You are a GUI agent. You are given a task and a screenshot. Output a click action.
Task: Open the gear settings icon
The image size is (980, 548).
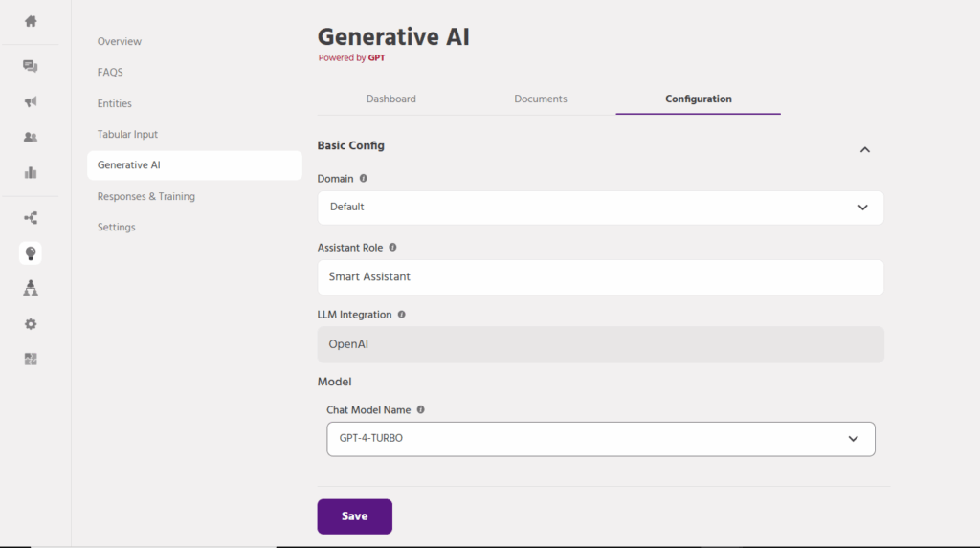[x=30, y=324]
